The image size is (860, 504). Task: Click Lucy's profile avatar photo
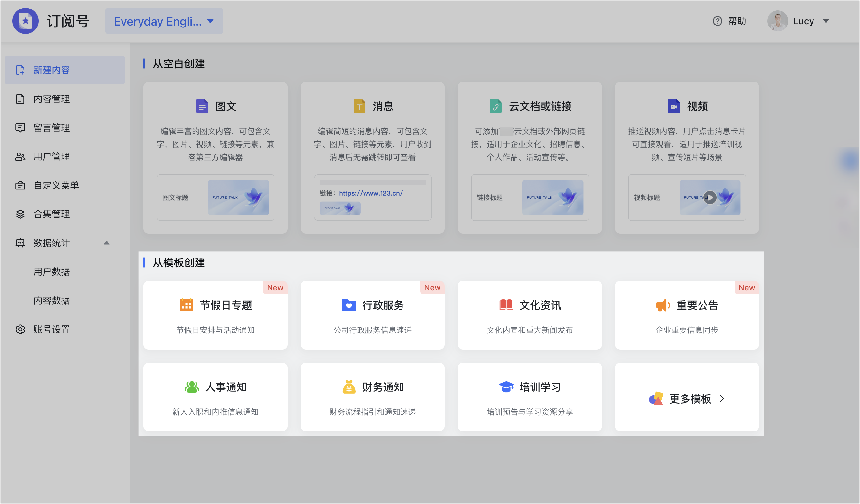click(777, 21)
